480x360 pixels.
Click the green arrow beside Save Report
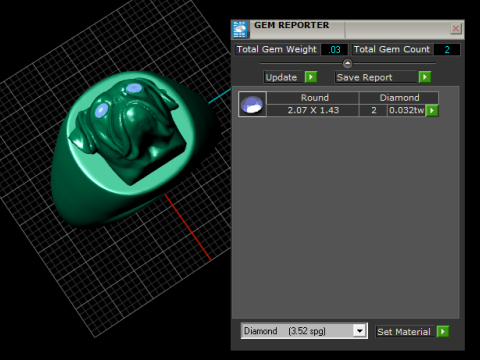pyautogui.click(x=425, y=77)
